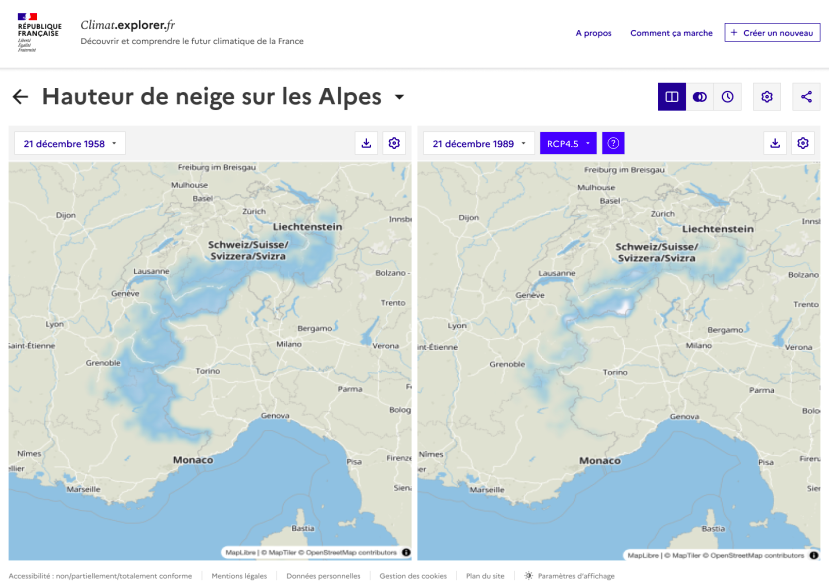Select side-by-side comparison view

click(x=671, y=97)
